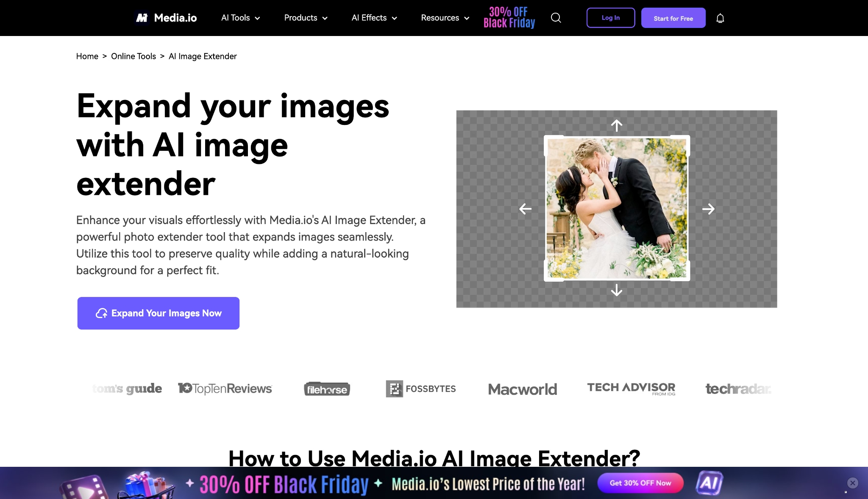This screenshot has width=868, height=499.
Task: Click the right expansion arrow on the preview
Action: (709, 208)
